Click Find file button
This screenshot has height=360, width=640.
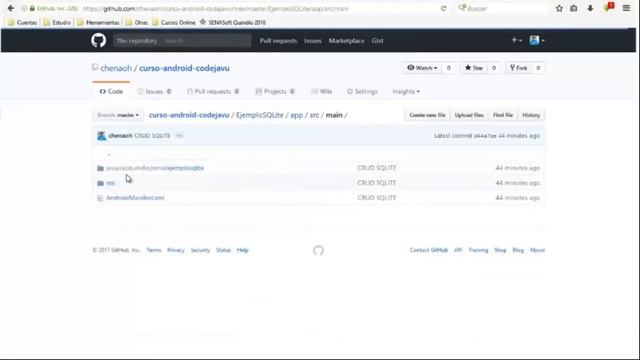coord(503,115)
